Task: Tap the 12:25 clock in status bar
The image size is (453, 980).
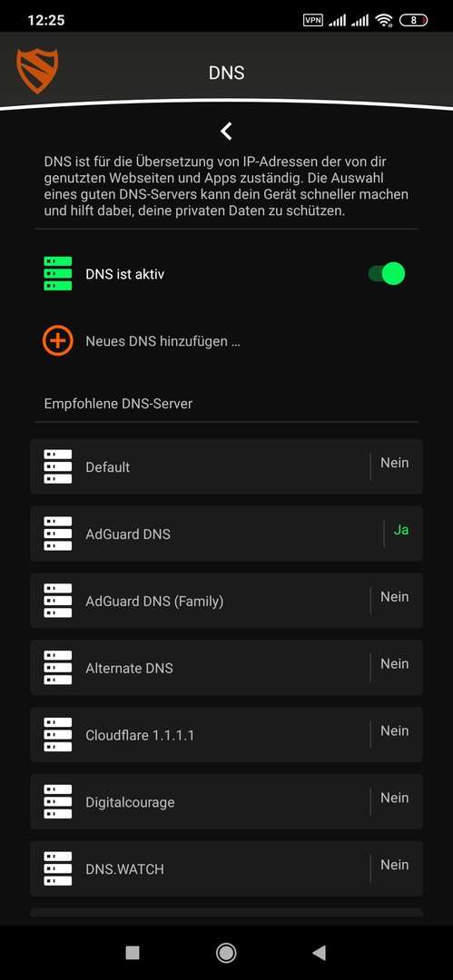Action: 45,20
